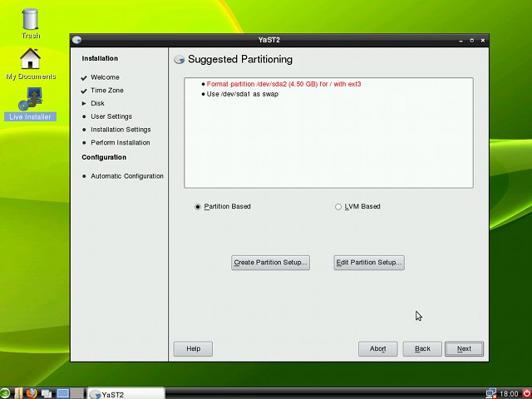Select the LVM Based radio button

click(338, 207)
